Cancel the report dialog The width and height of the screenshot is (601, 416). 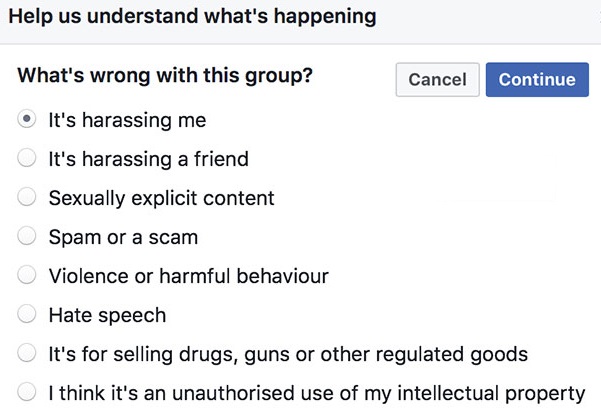[438, 80]
